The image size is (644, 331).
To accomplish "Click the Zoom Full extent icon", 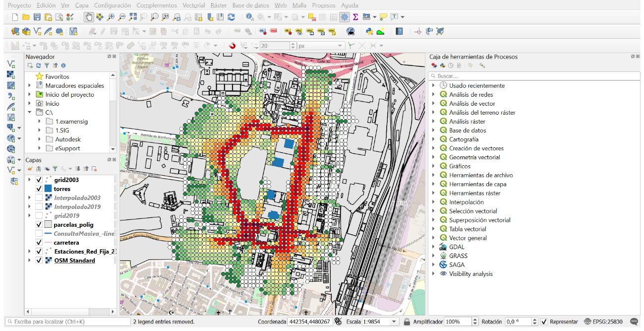I will [x=133, y=17].
